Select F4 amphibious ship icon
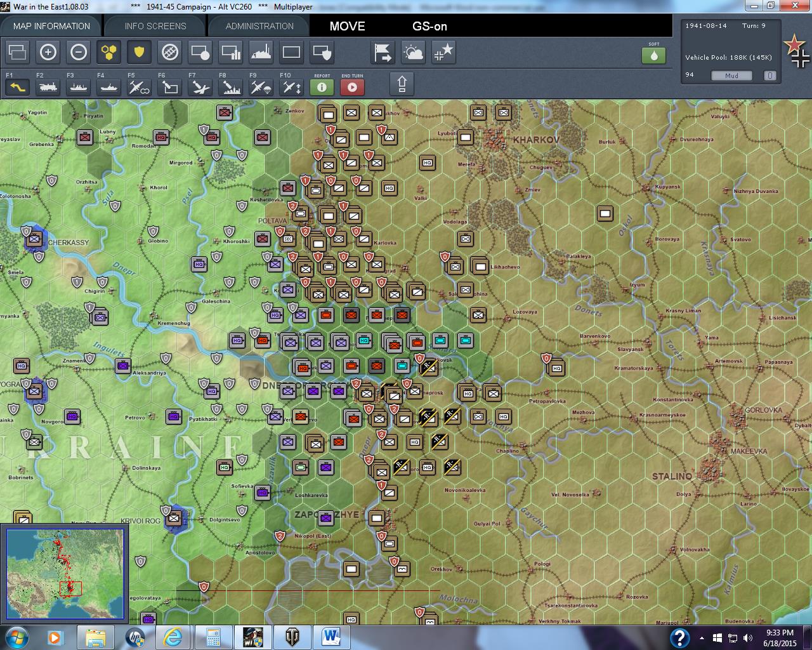The width and height of the screenshot is (812, 650). [x=109, y=87]
